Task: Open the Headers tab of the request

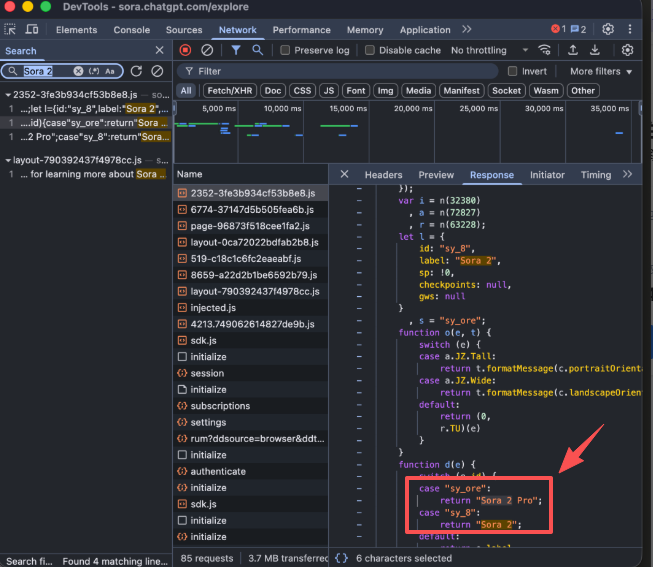Action: coord(383,175)
